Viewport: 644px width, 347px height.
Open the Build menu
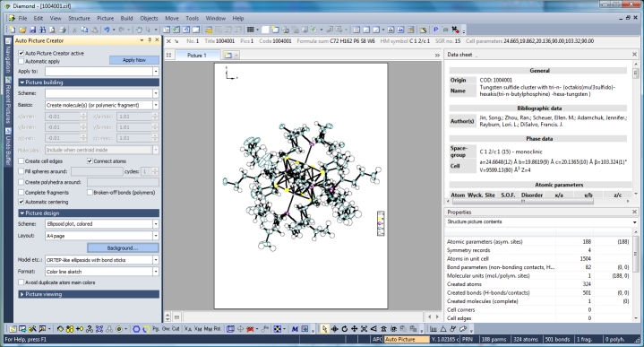pyautogui.click(x=126, y=18)
